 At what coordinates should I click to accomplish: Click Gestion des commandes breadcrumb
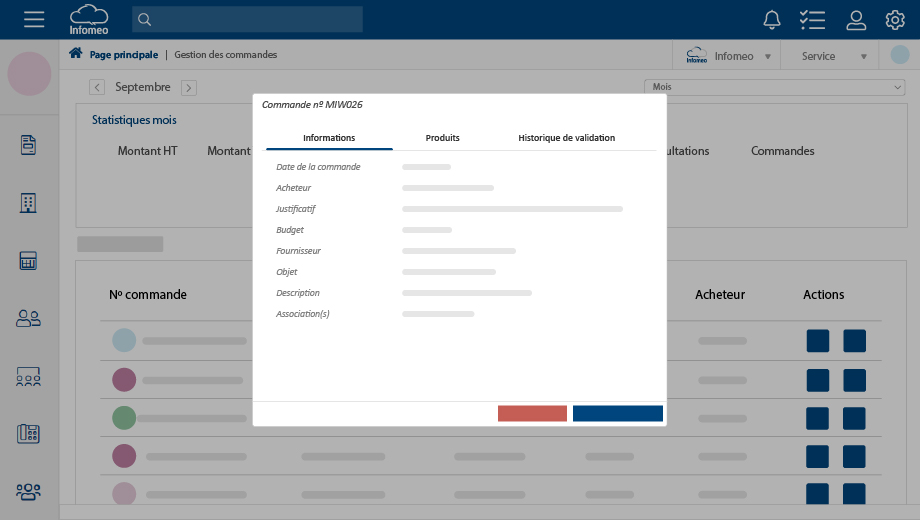(225, 55)
